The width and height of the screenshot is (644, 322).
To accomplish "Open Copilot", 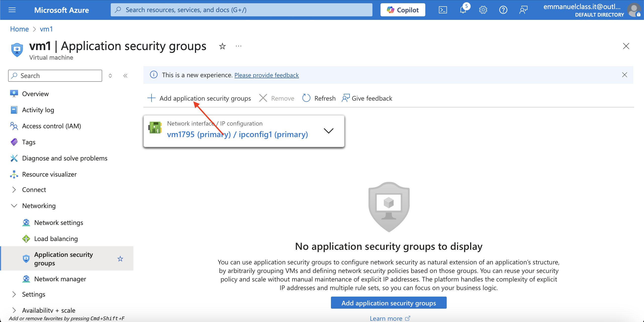I will (x=403, y=10).
